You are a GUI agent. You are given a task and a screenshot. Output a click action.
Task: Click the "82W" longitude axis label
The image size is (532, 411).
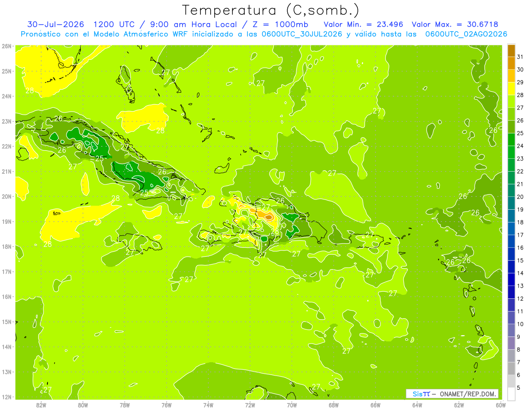point(41,405)
